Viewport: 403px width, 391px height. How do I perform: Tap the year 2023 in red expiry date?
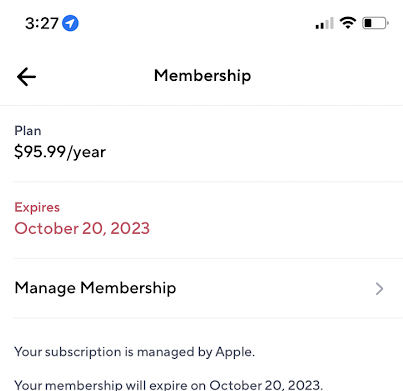[x=130, y=229]
